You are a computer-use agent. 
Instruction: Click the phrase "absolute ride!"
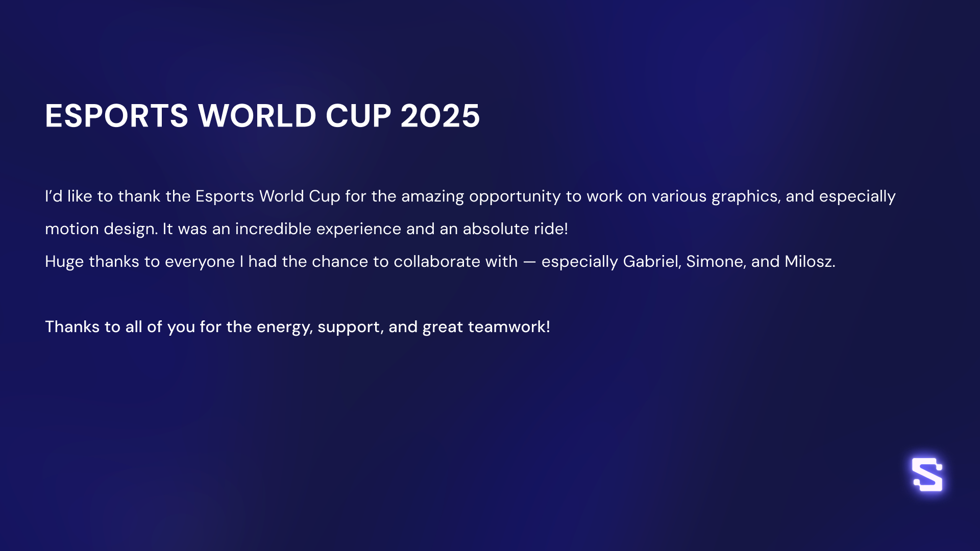click(515, 229)
